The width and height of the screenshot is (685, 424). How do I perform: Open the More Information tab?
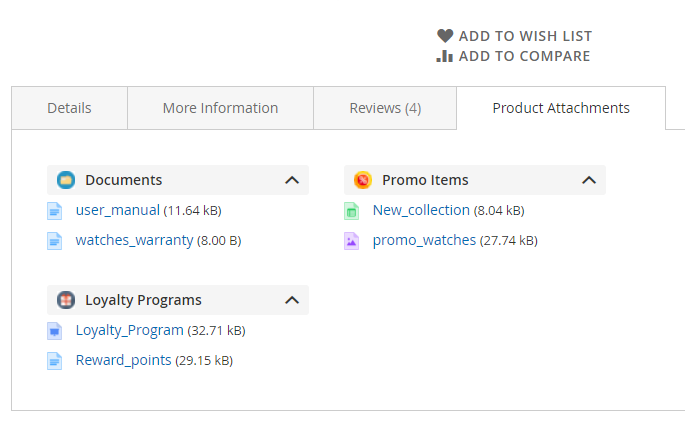click(x=221, y=108)
